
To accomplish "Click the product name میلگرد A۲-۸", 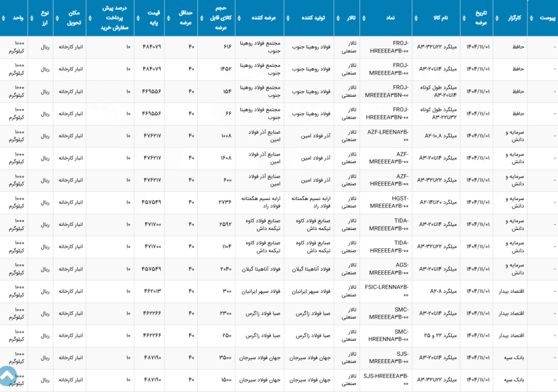I will tap(443, 291).
